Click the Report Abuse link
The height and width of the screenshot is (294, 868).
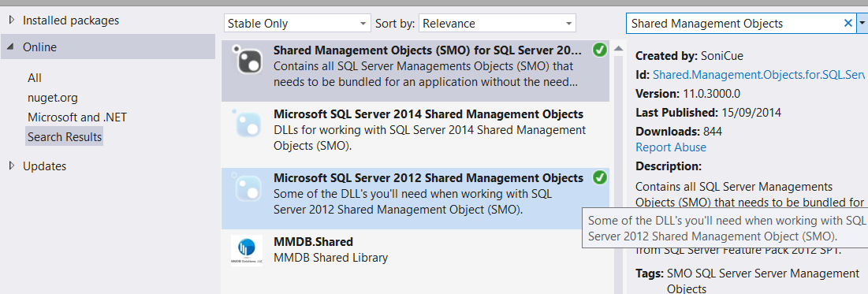click(670, 147)
